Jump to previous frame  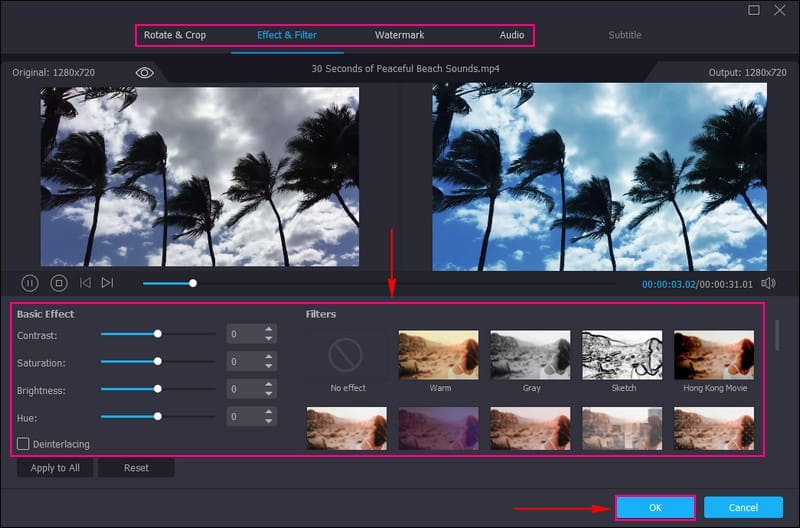[85, 284]
